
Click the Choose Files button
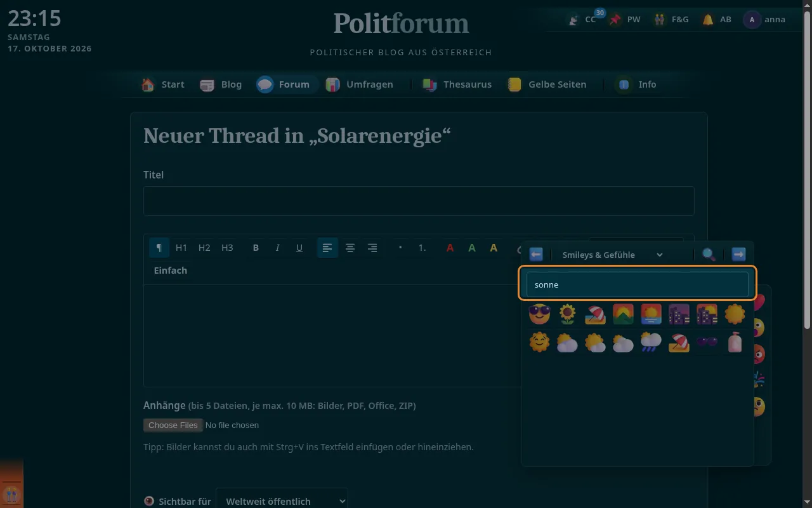[x=173, y=425]
